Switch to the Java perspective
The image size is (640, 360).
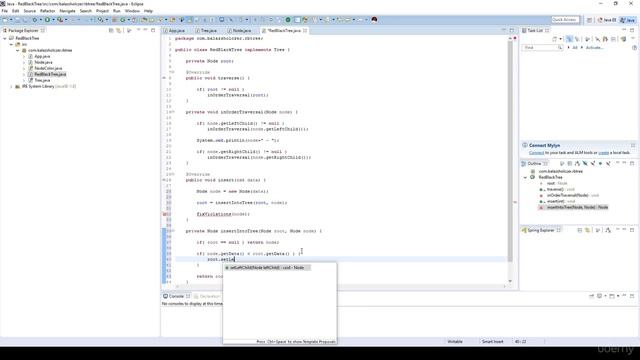627,20
